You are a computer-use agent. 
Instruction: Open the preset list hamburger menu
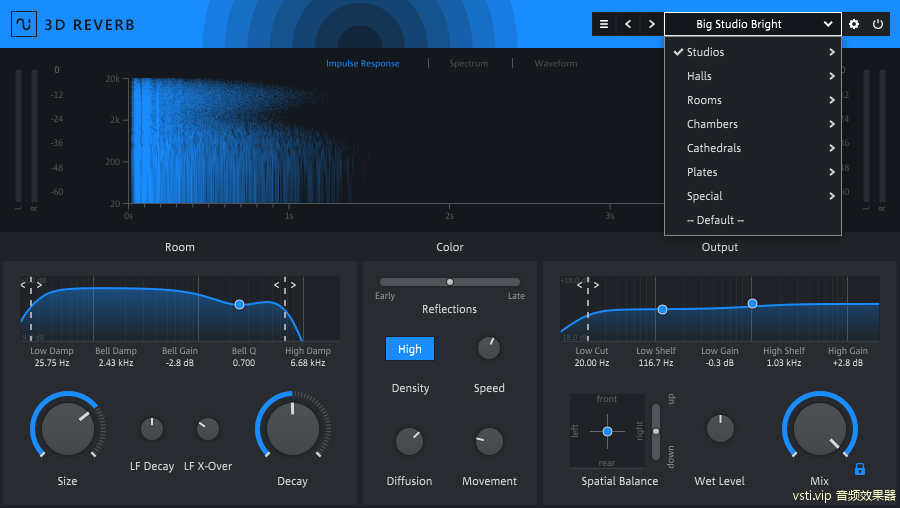point(604,24)
